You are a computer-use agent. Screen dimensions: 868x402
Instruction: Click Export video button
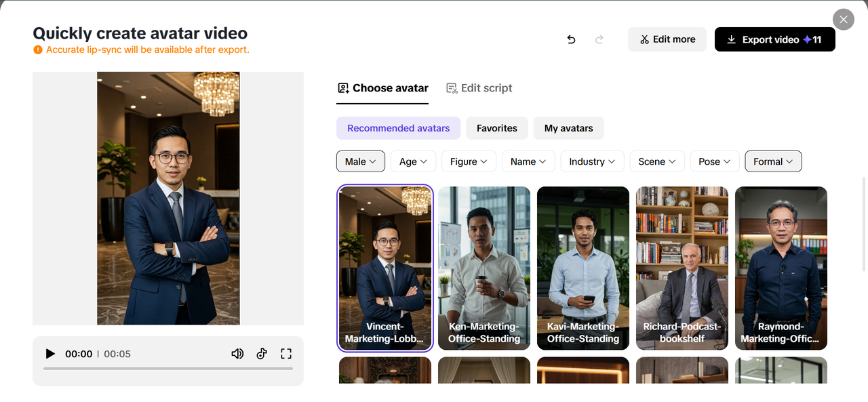774,39
